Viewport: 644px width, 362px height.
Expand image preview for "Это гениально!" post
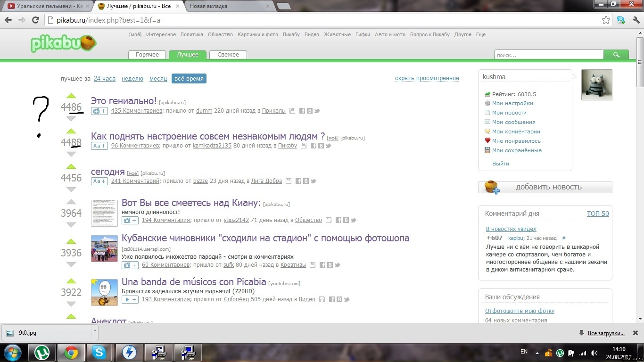[x=99, y=111]
